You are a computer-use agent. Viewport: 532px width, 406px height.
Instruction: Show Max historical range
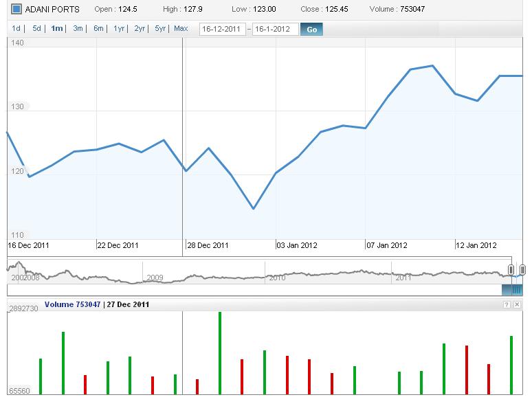(181, 29)
